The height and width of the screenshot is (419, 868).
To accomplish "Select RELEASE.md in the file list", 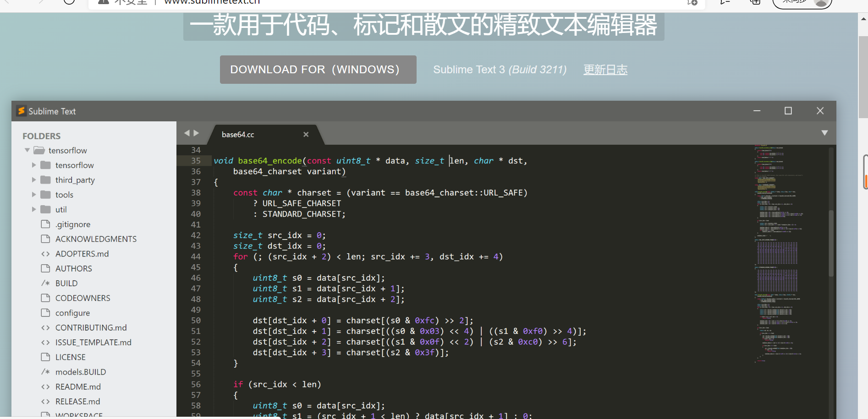I will 78,401.
